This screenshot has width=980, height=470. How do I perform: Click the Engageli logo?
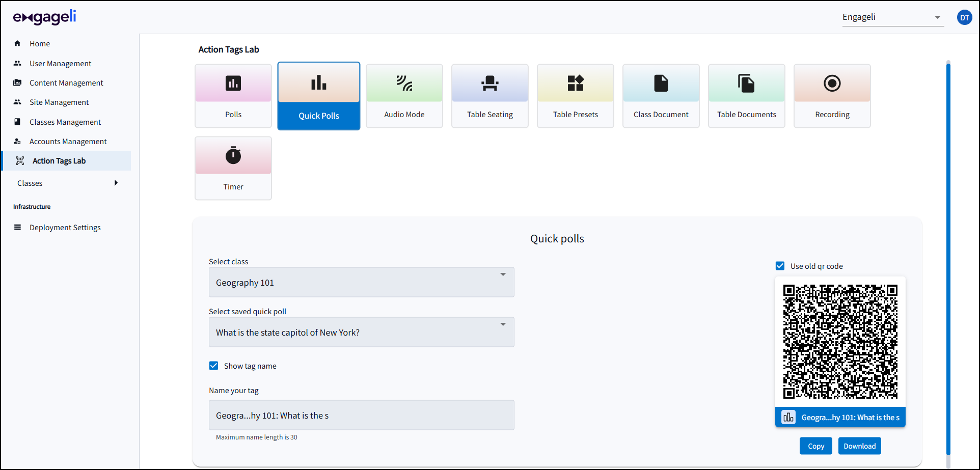point(45,17)
